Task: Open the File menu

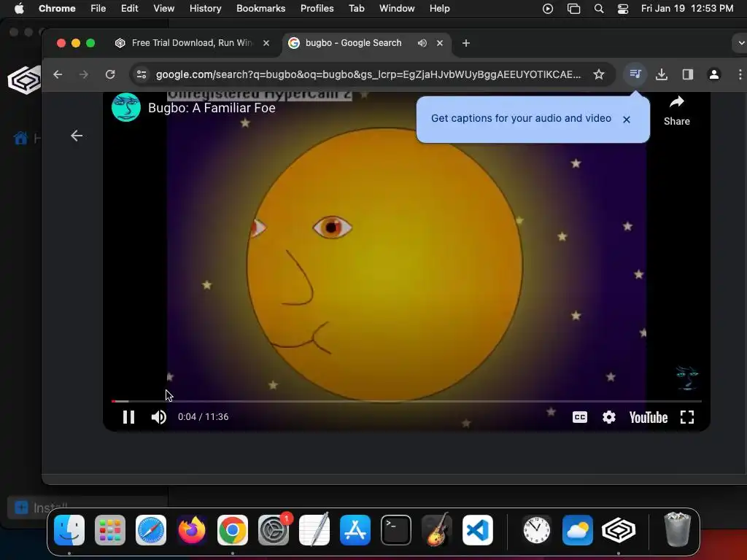Action: coord(98,8)
